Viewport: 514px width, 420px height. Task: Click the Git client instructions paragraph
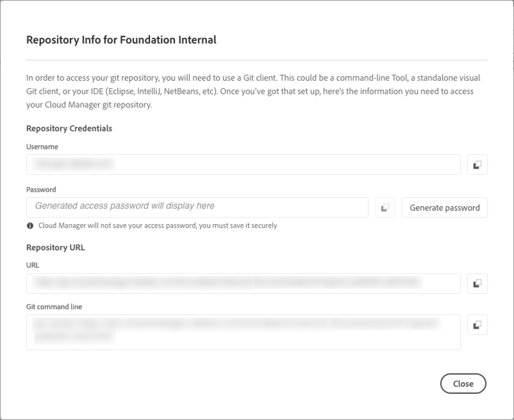coord(249,92)
